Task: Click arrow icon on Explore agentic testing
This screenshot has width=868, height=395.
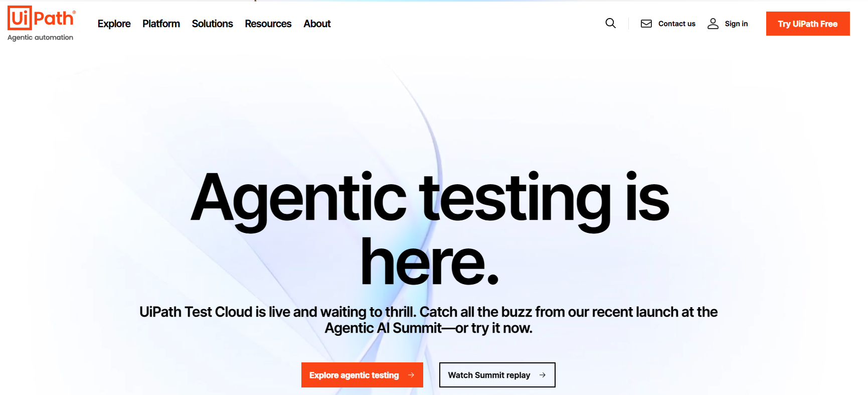Action: (411, 375)
